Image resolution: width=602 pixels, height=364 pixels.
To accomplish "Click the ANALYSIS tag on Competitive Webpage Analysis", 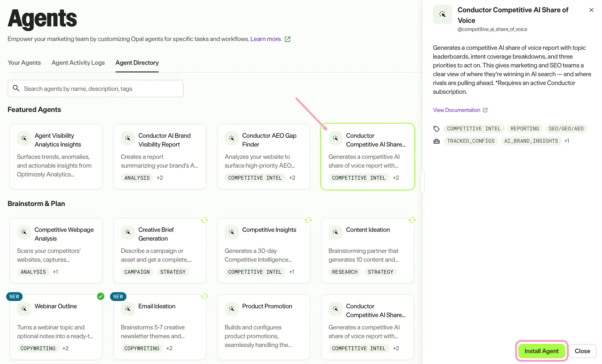I will click(x=33, y=272).
